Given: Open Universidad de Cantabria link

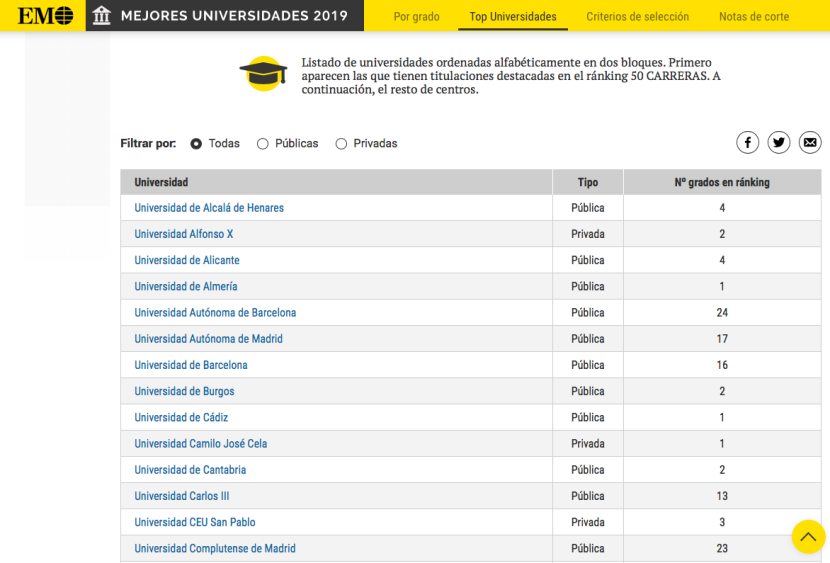Looking at the screenshot, I should point(190,470).
